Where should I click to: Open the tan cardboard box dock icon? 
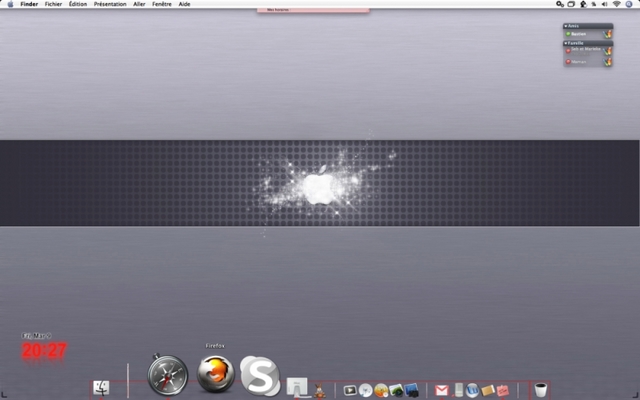pyautogui.click(x=488, y=391)
